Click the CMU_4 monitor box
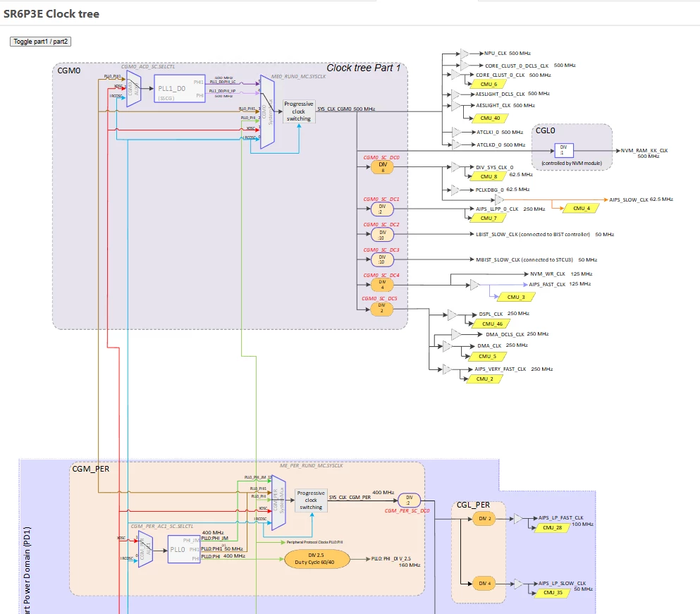Image resolution: width=700 pixels, height=614 pixels. (582, 208)
